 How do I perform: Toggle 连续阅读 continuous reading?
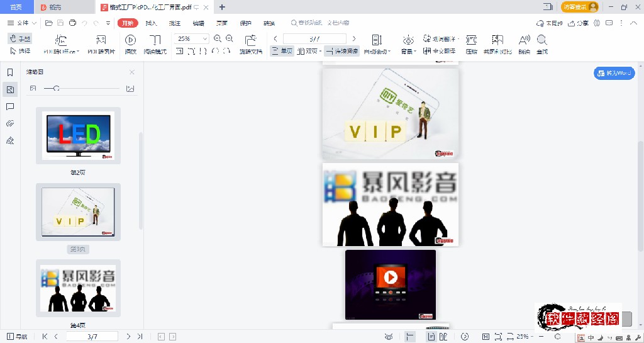[x=341, y=51]
